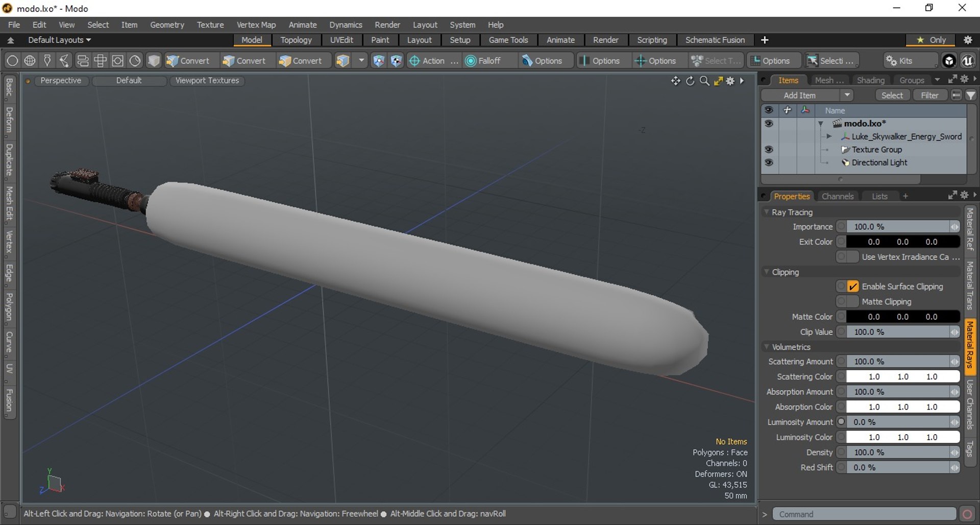Expand Properties panel with the arrows icon
The image size is (980, 525).
tap(952, 195)
